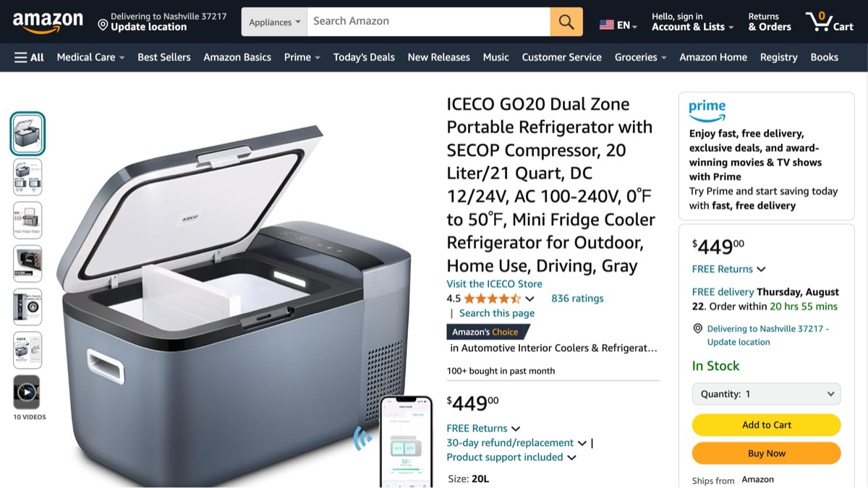The image size is (868, 488).
Task: Click the Buy Now button
Action: 767,453
